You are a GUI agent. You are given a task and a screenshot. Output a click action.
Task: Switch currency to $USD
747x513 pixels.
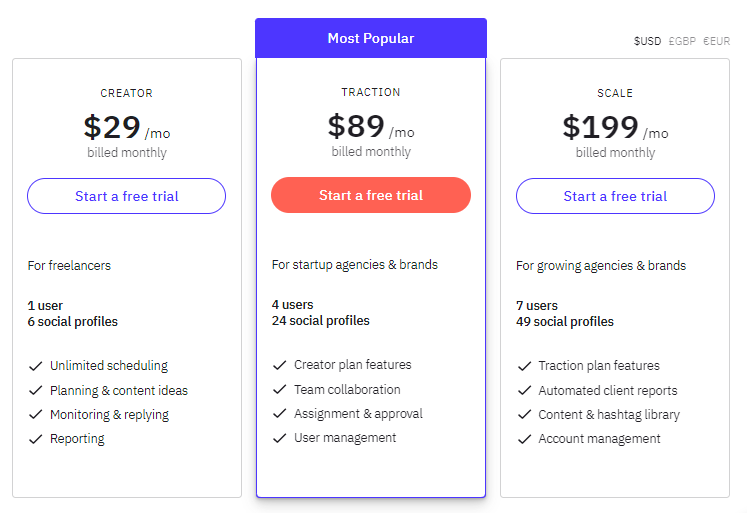(647, 41)
